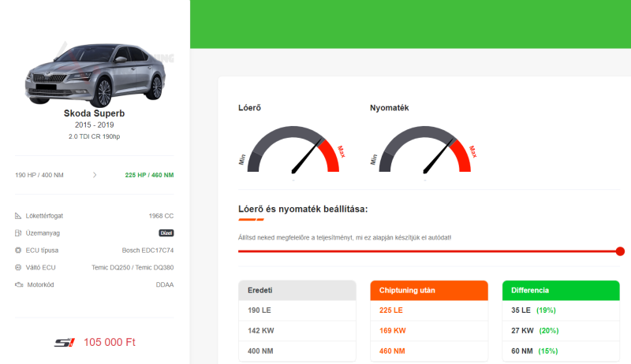The width and height of the screenshot is (631, 364).
Task: Click the 225 LE tuned power cell
Action: (x=429, y=310)
